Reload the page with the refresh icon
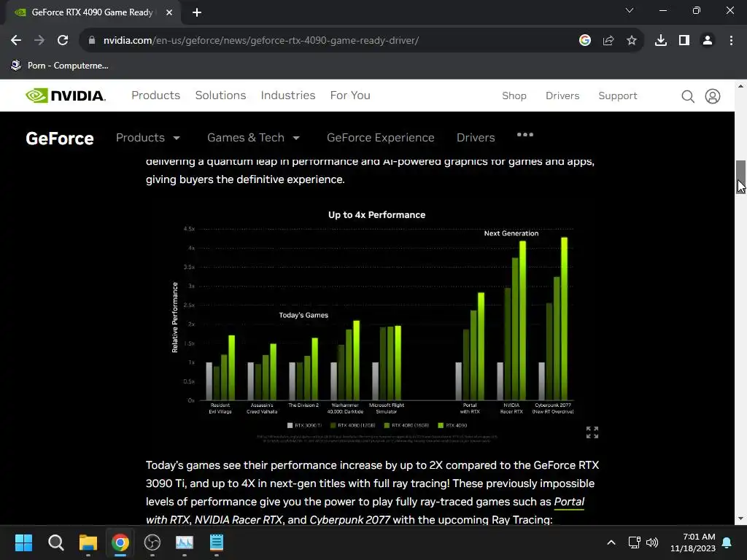This screenshot has height=560, width=747. (63, 41)
